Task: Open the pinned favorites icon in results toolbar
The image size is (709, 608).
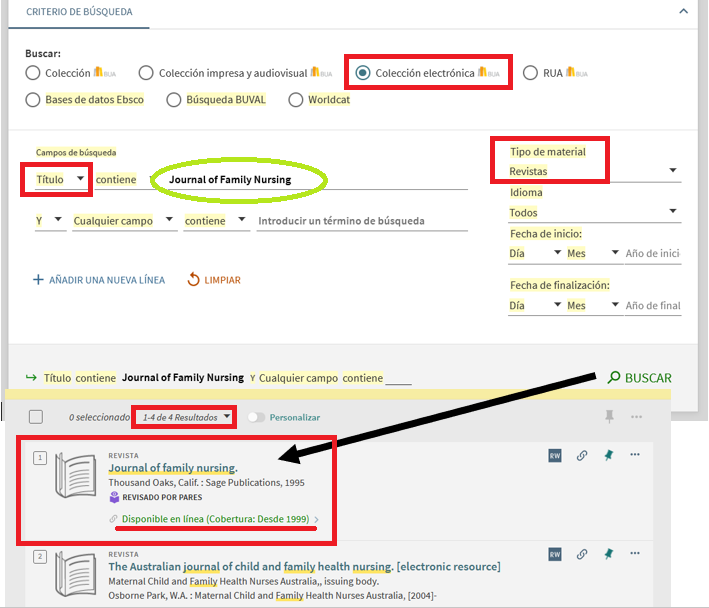Action: pos(609,416)
